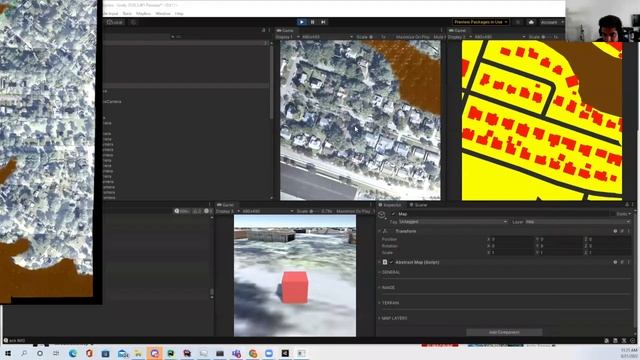The image size is (640, 360).
Task: Click the Pause button in Unity toolbar
Action: tap(312, 22)
